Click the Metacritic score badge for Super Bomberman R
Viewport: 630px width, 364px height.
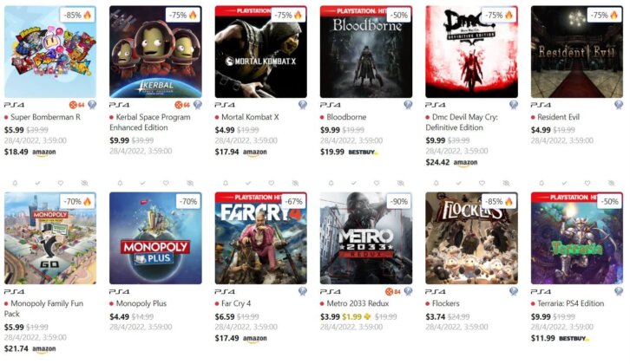76,105
